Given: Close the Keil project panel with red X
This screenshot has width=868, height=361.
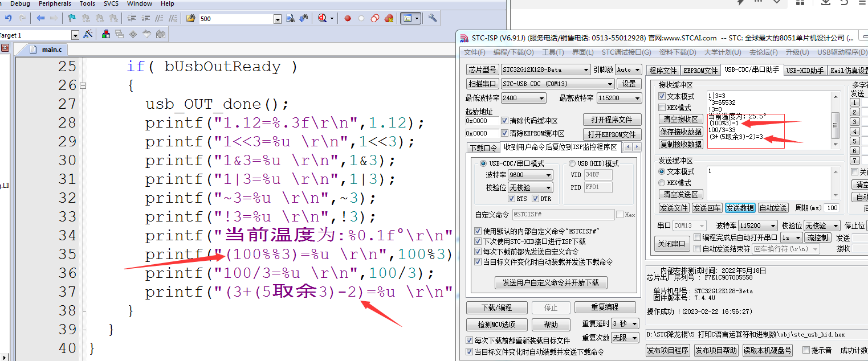Looking at the screenshot, I should (x=5, y=48).
